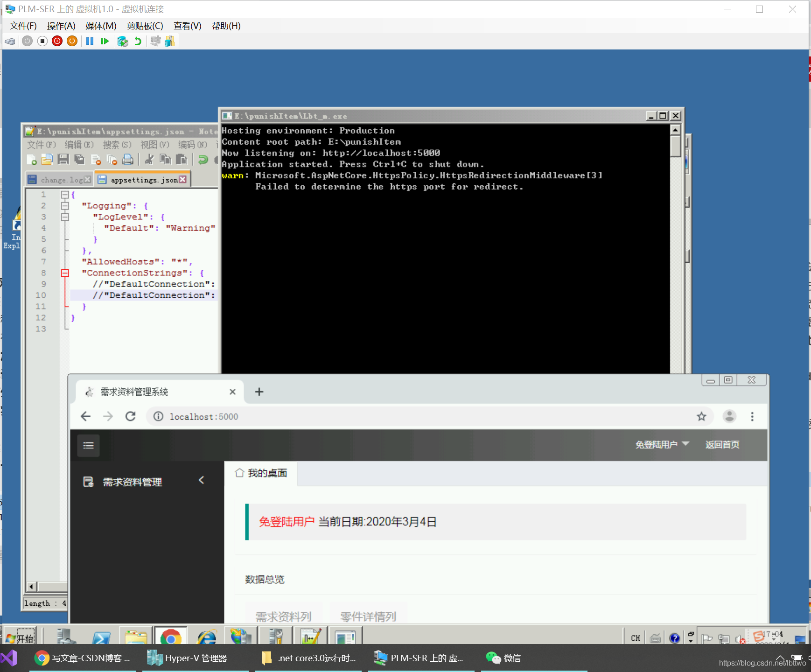The height and width of the screenshot is (672, 811).
Task: Click the localhost:5000 address bar
Action: (430, 416)
